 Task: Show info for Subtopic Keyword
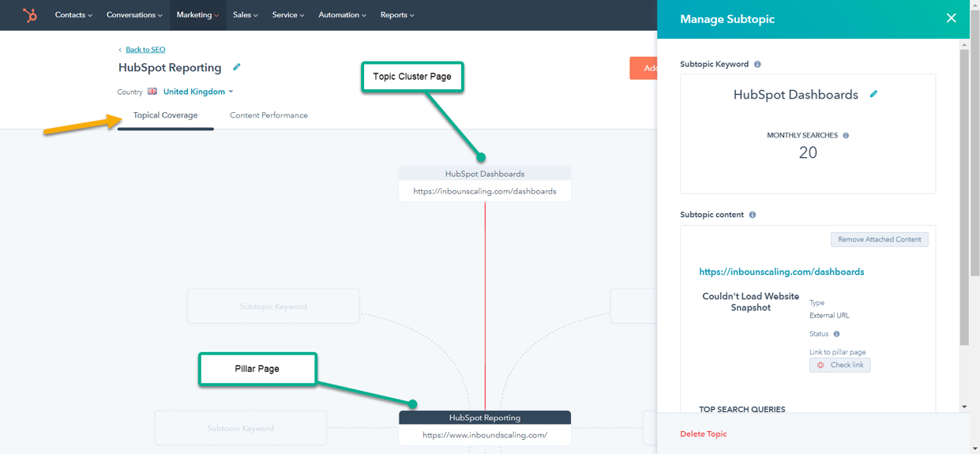(x=757, y=65)
